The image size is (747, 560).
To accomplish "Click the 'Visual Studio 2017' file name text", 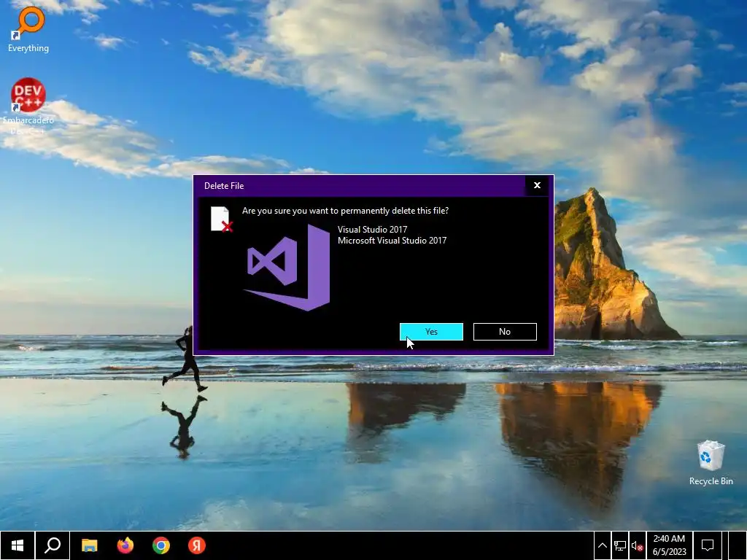I will coord(372,230).
